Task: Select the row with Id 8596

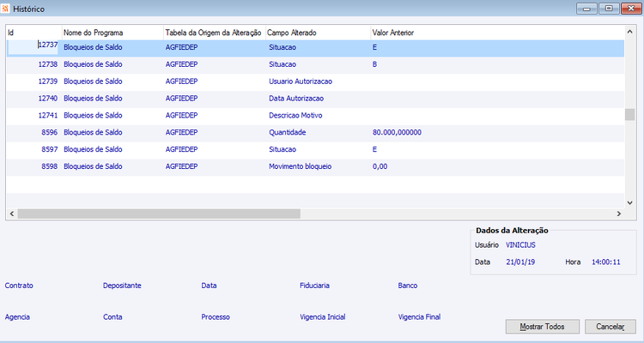Action: 315,133
